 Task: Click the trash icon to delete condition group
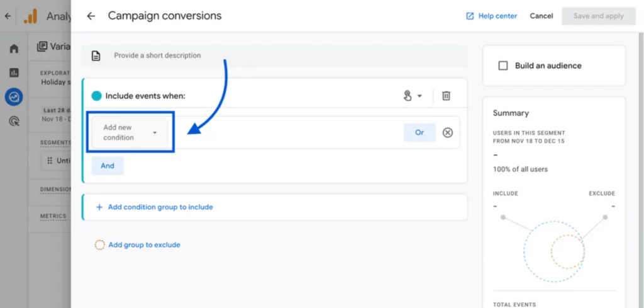tap(446, 96)
